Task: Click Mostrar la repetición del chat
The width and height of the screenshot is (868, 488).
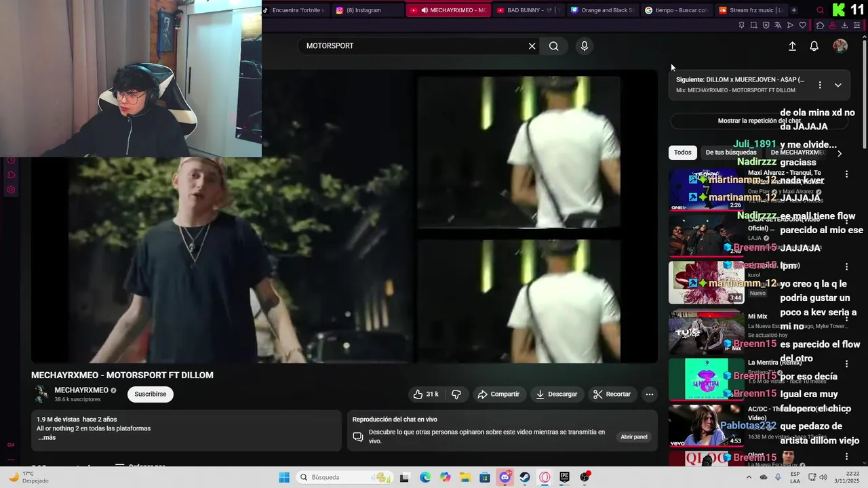Action: [759, 121]
